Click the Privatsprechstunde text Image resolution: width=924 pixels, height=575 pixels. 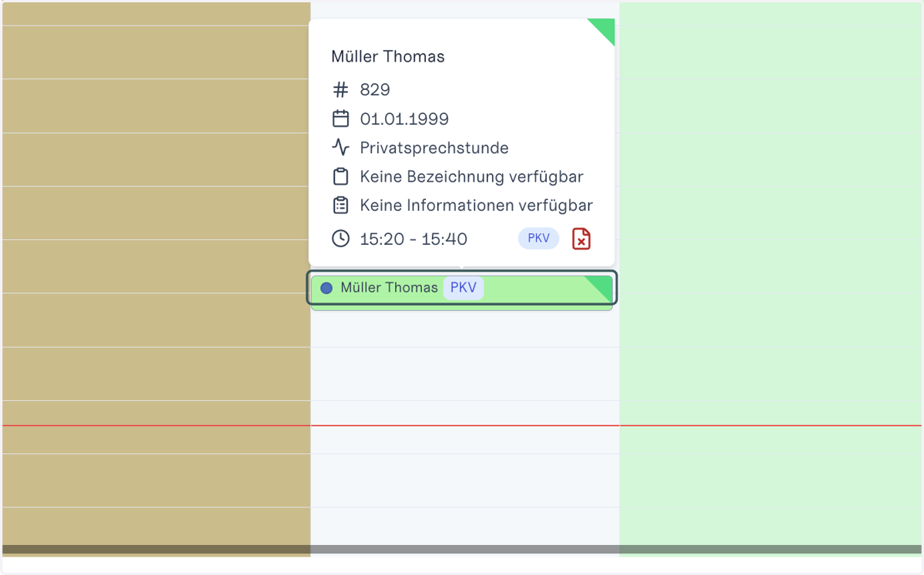click(x=434, y=148)
